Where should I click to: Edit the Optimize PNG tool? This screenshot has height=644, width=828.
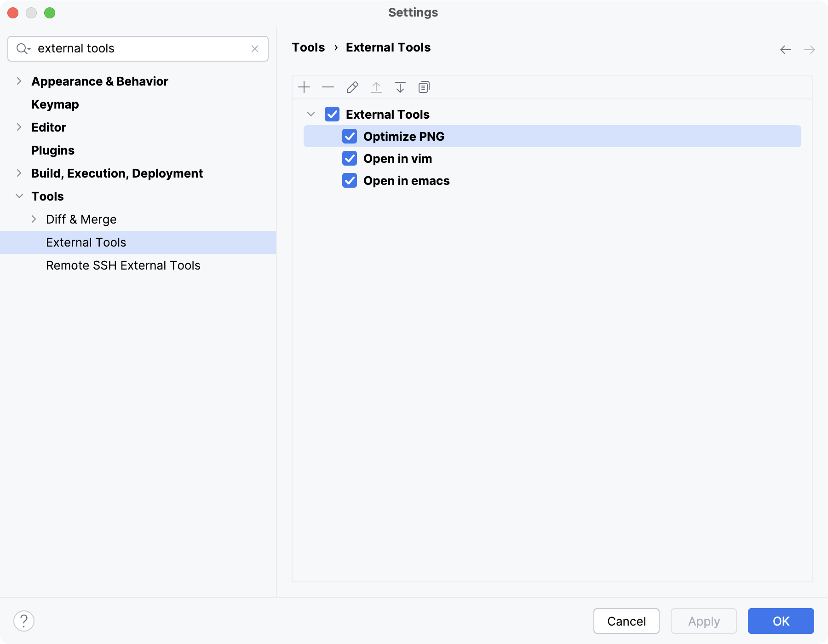point(352,87)
